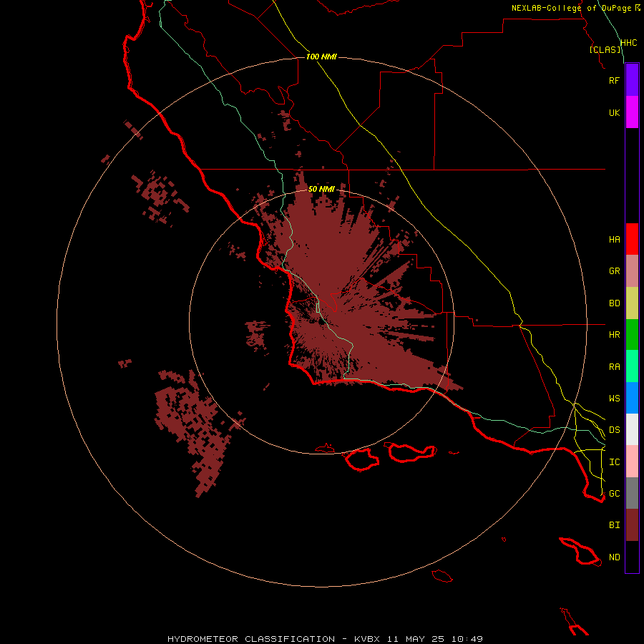Click the mint green RA legend swatch
This screenshot has height=644, width=644.
632,366
